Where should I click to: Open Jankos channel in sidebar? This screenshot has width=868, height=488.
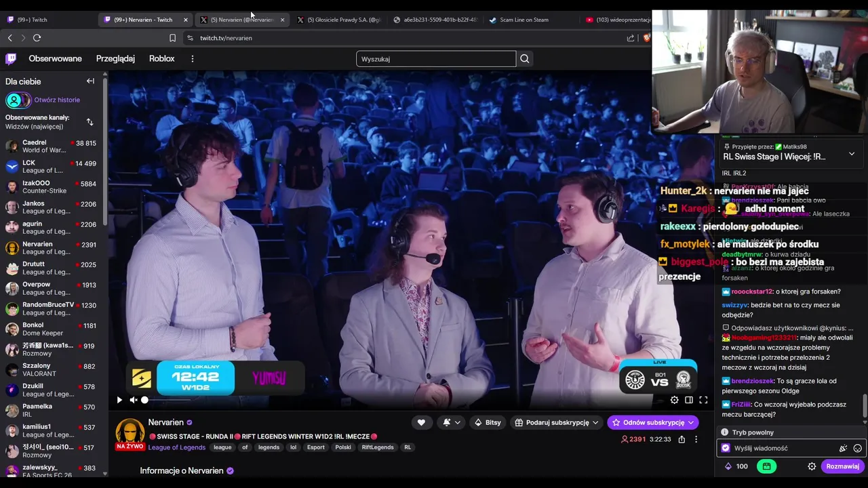click(53, 207)
